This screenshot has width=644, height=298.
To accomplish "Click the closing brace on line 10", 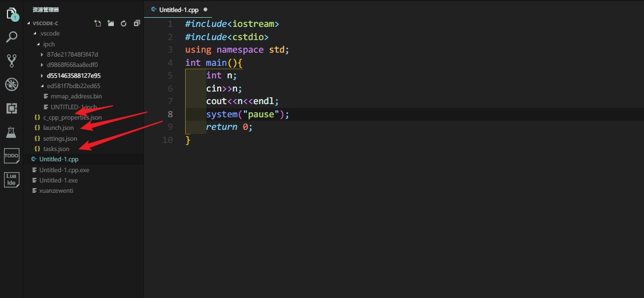I will [x=188, y=141].
